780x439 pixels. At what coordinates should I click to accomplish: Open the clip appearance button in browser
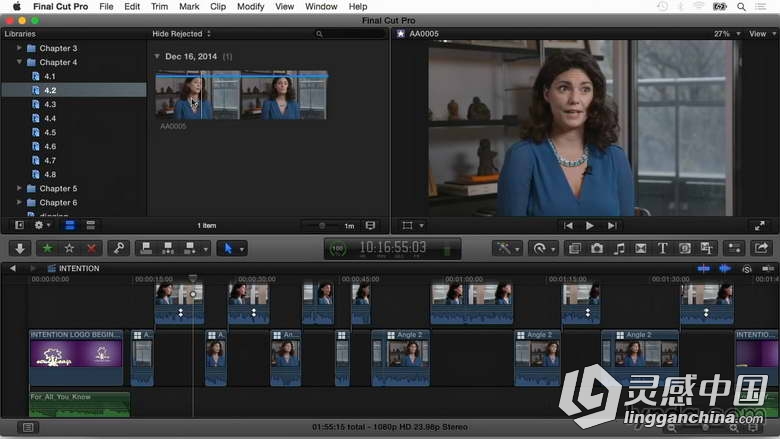coord(370,226)
